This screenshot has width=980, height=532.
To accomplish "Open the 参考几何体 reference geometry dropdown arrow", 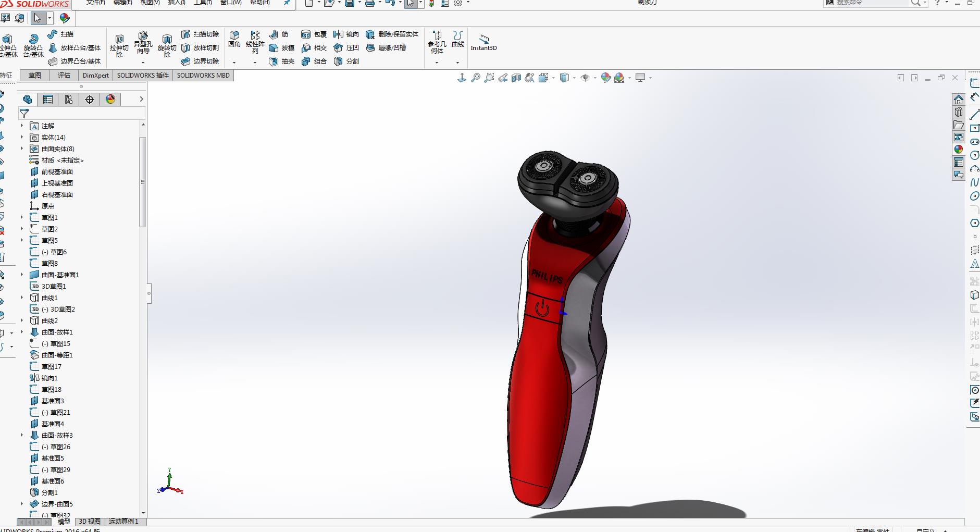I will [437, 63].
